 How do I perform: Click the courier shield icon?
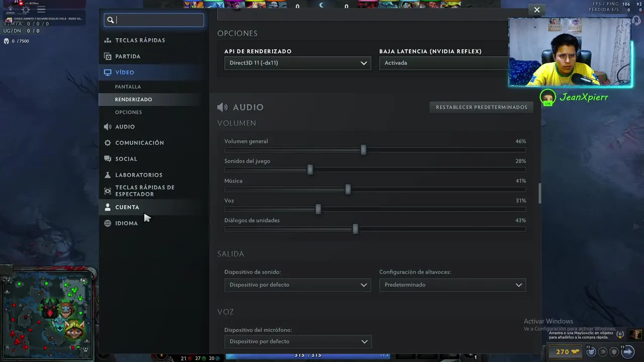tap(614, 352)
